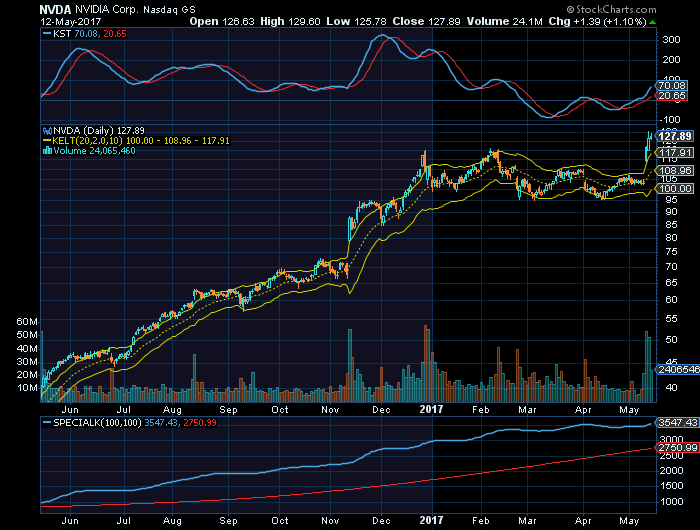Click 2017 on the SPECIALK panel time axis
Screen dimensions: 700x530
[431, 520]
